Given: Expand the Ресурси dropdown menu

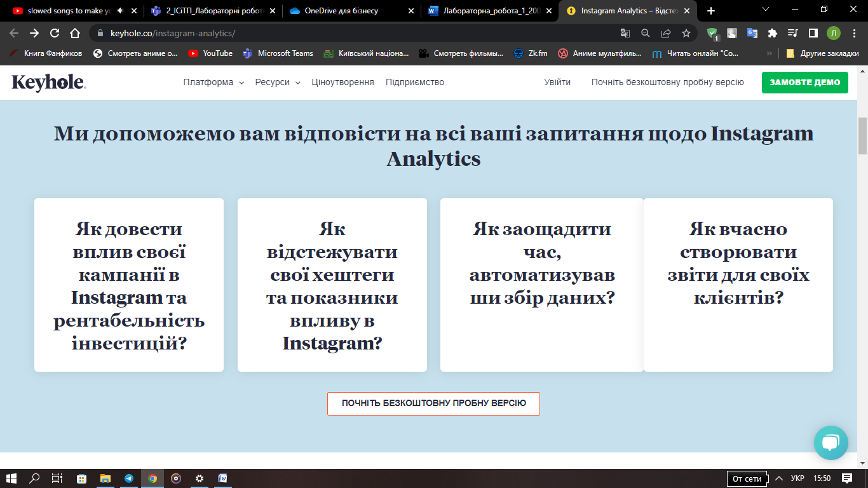Looking at the screenshot, I should click(278, 82).
